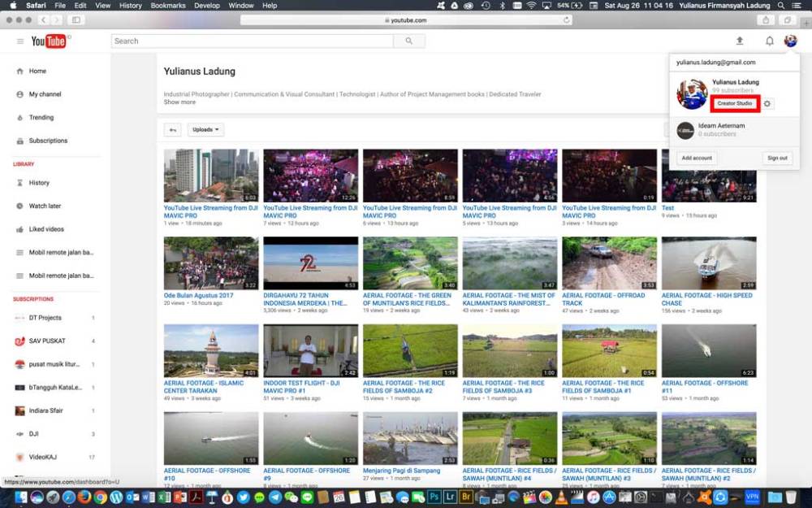812x508 pixels.
Task: Open Trending from the sidebar
Action: (41, 117)
